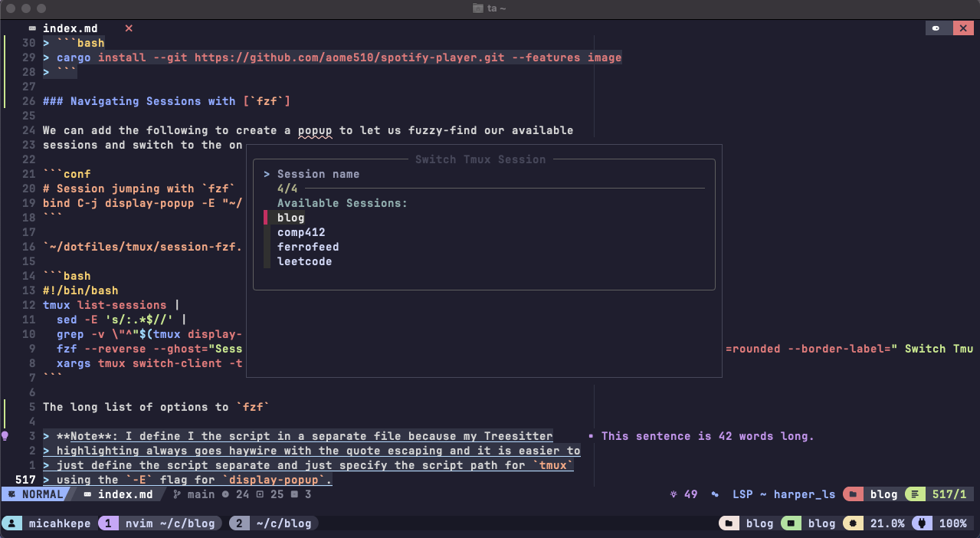Click the red folder icon in statusline
Viewport: 980px width, 538px height.
pyautogui.click(x=852, y=494)
